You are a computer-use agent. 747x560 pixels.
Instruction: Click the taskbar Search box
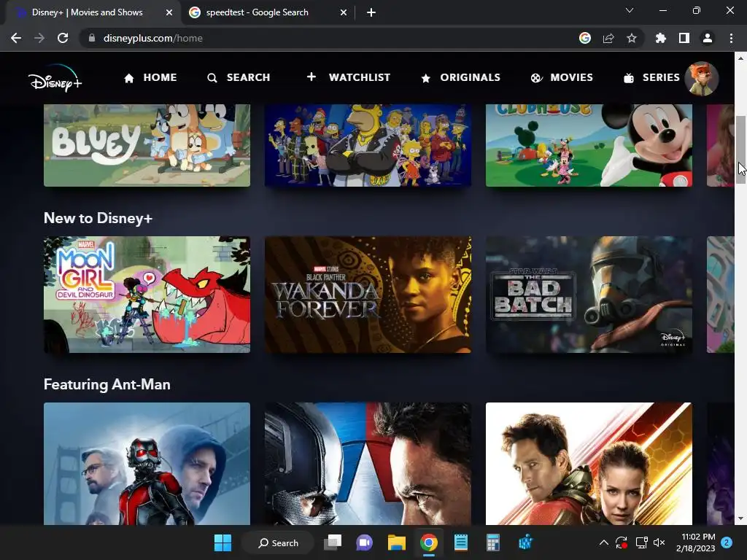pyautogui.click(x=278, y=542)
